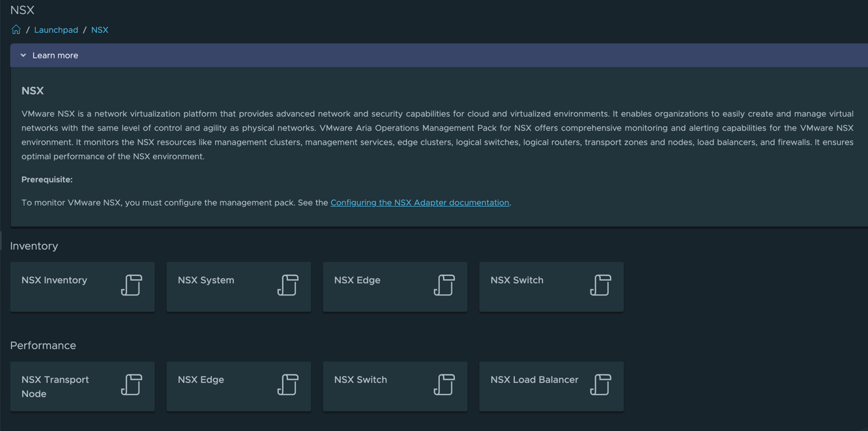Click the Inventory NSX Edge scroll icon
868x431 pixels.
(444, 285)
